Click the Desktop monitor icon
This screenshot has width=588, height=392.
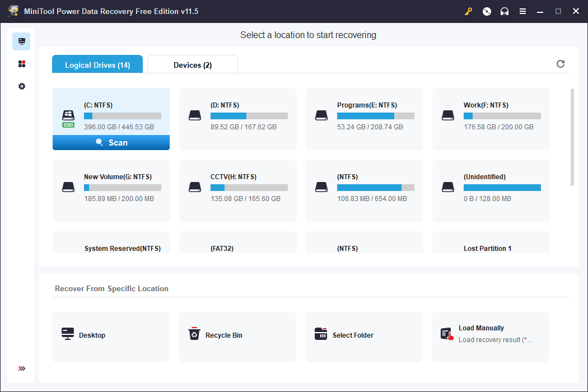[68, 334]
